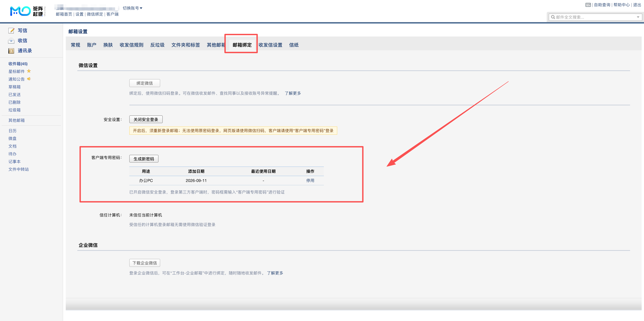Open the 切换账号 dropdown
Viewport: 644px width, 321px height.
132,8
